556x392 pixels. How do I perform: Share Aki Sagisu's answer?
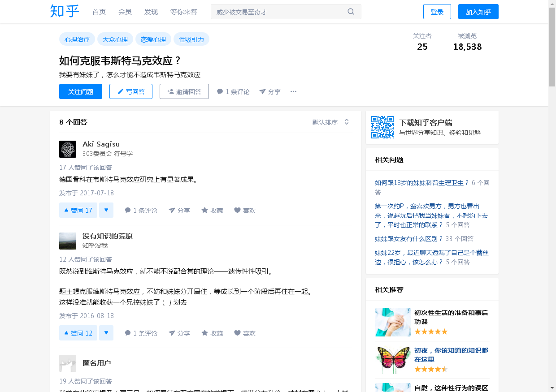click(179, 210)
